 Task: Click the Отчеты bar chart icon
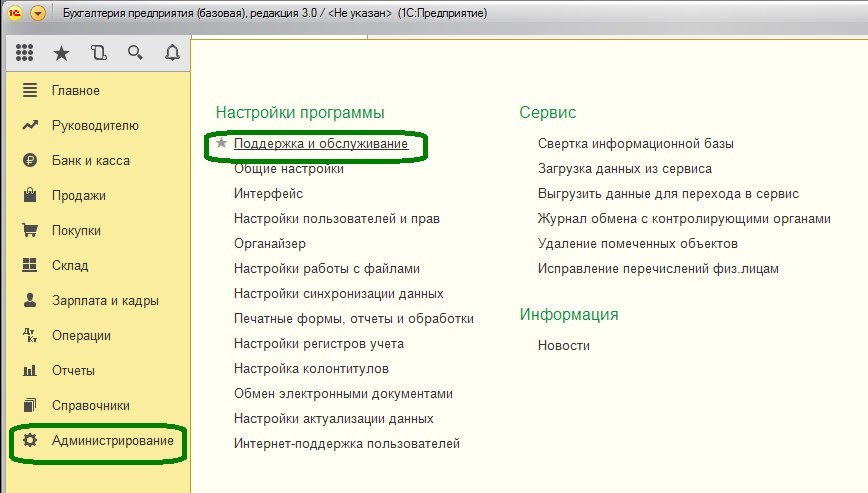pos(30,370)
